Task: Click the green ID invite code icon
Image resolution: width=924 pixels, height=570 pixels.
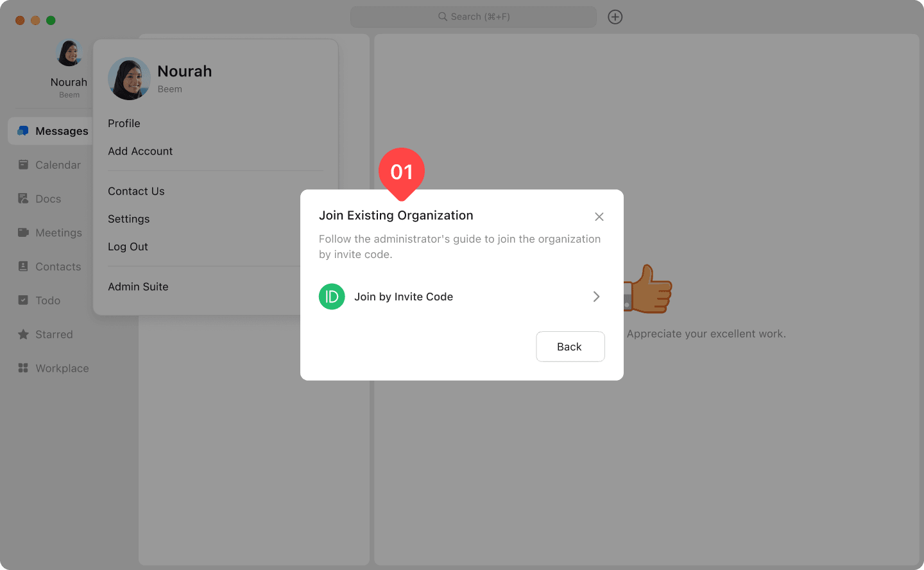Action: (332, 297)
